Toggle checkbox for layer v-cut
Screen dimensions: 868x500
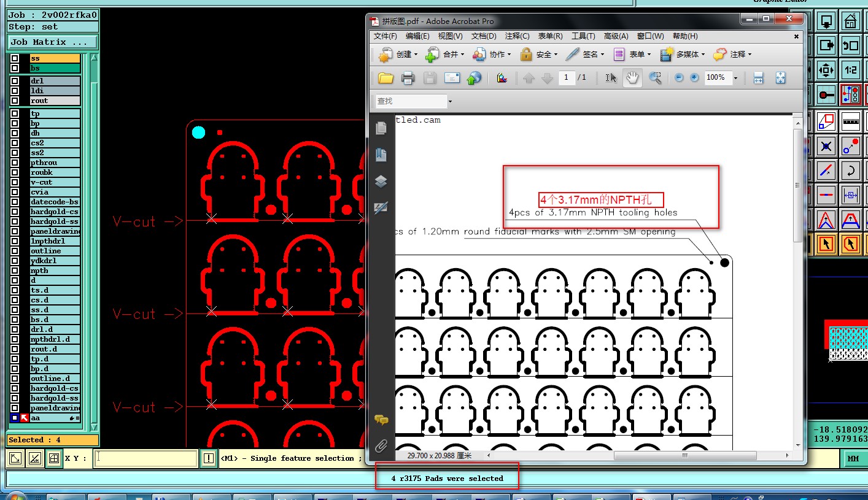15,182
